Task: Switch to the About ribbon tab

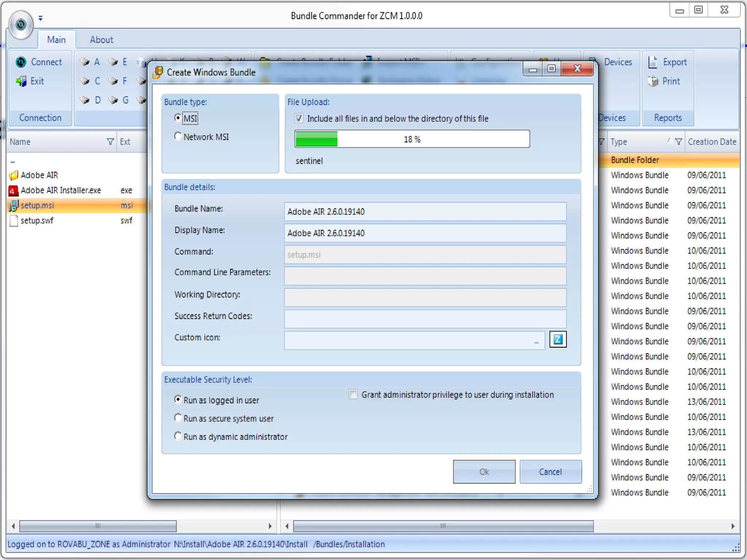Action: [101, 40]
